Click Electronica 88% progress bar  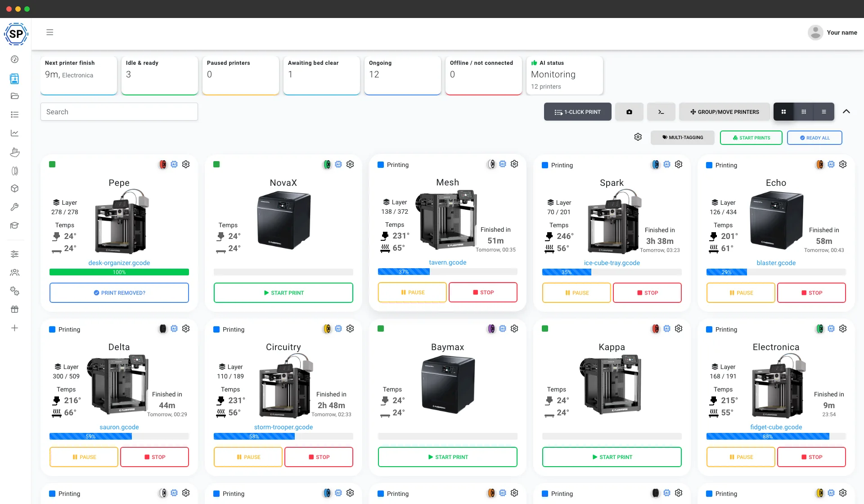(776, 436)
